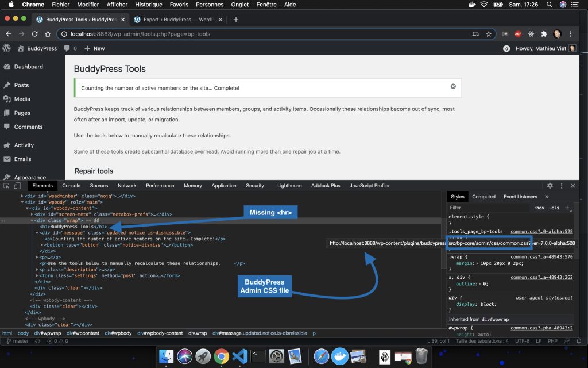The image size is (588, 368).
Task: Open the Favoris menu in the menu bar
Action: tap(179, 5)
